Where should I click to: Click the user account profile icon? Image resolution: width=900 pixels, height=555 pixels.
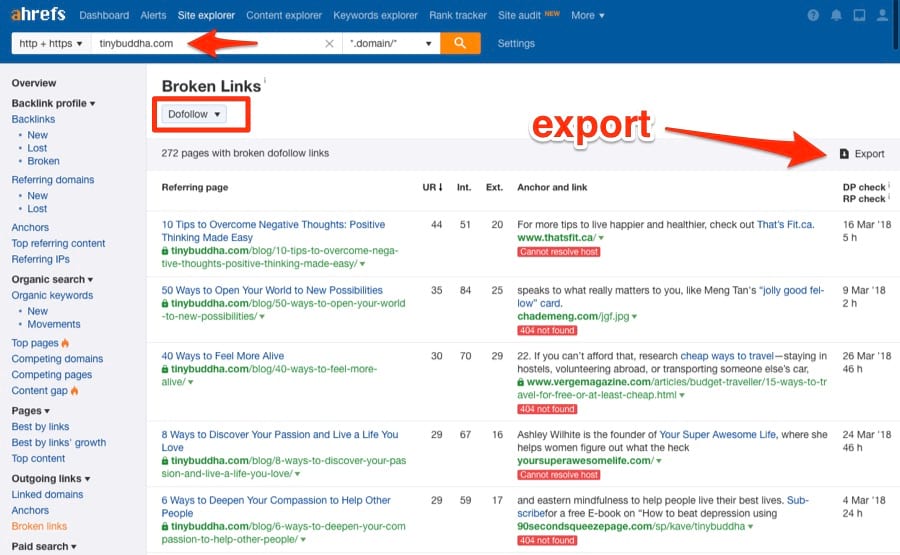[x=881, y=16]
